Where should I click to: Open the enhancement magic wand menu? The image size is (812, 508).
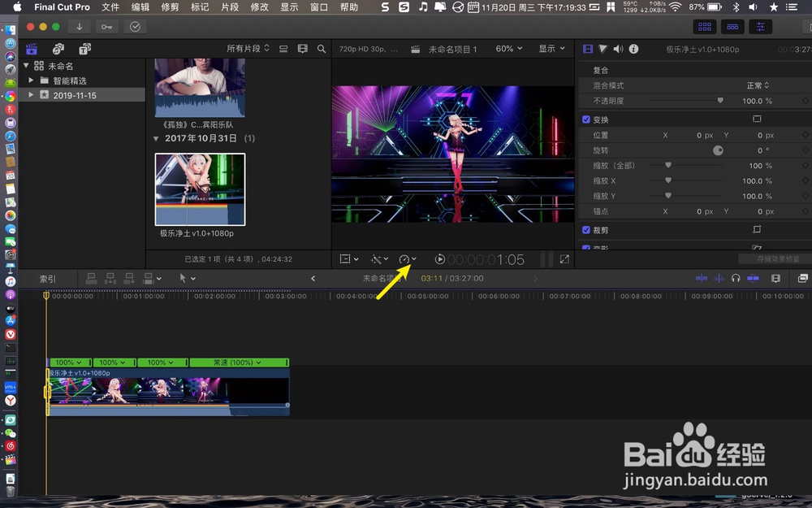[x=379, y=259]
